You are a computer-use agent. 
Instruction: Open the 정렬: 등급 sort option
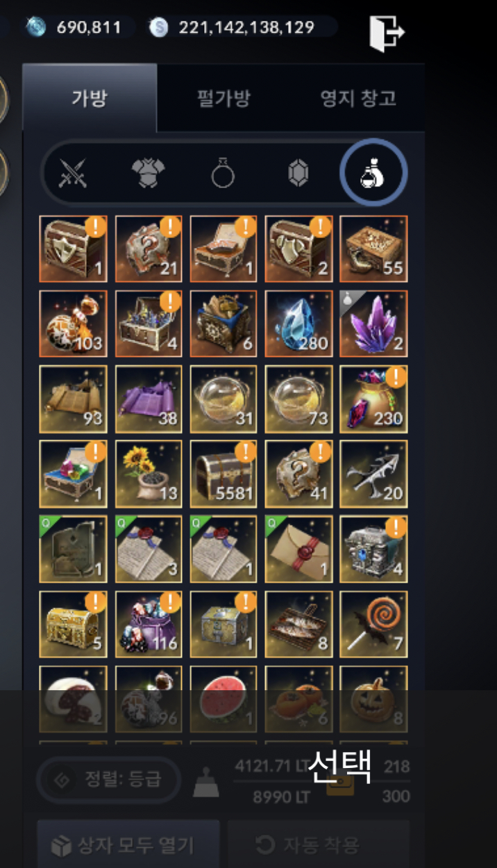click(108, 779)
